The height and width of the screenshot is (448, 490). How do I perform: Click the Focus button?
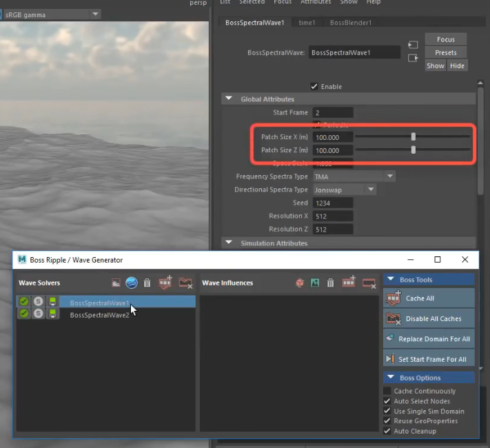coord(446,39)
